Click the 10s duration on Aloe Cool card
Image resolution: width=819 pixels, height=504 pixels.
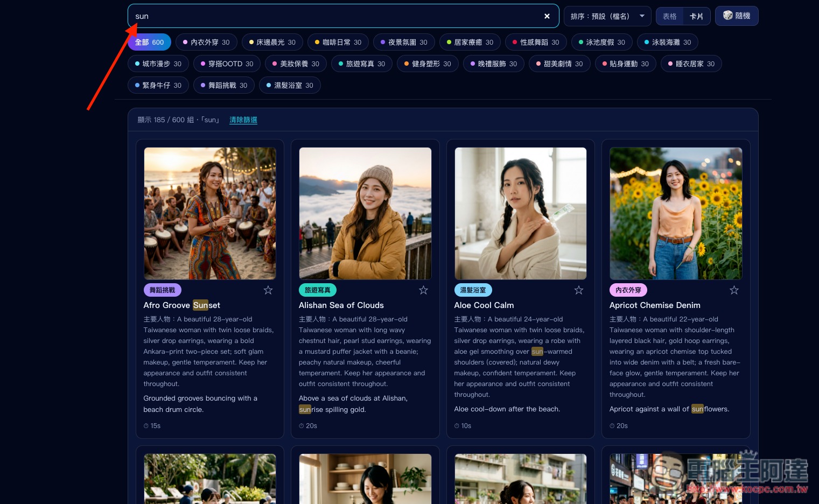(x=463, y=426)
